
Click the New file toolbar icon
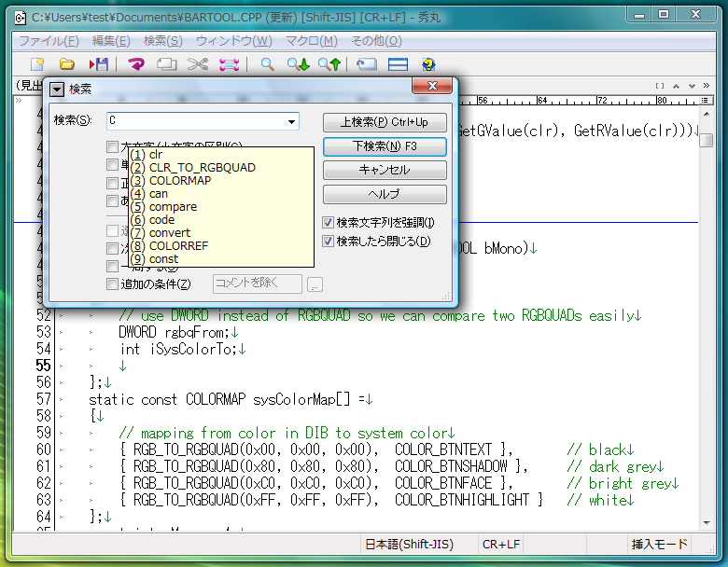[37, 64]
